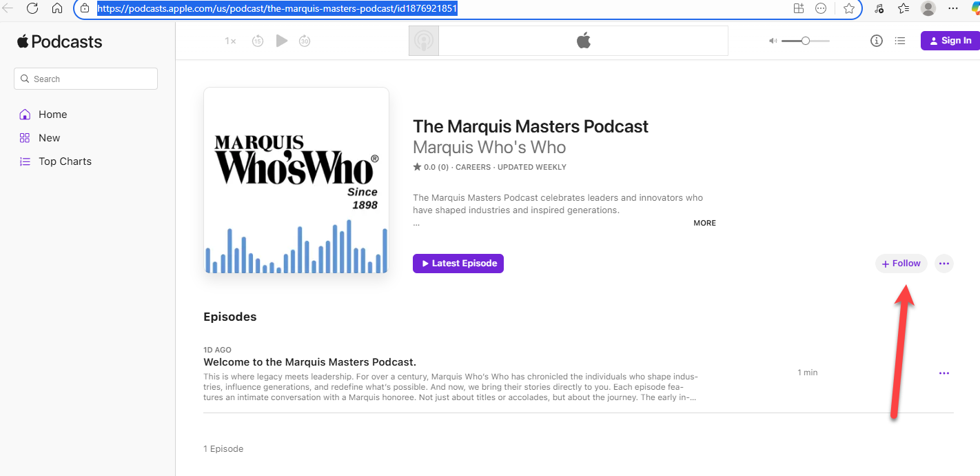Viewport: 980px width, 476px height.
Task: Open Top Charts in the sidebar
Action: point(65,161)
